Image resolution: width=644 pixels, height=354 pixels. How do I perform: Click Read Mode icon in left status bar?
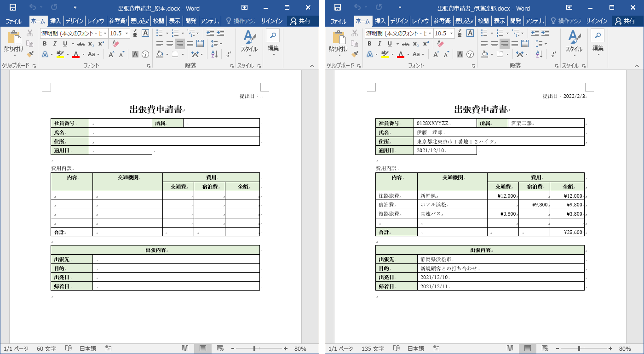[185, 348]
